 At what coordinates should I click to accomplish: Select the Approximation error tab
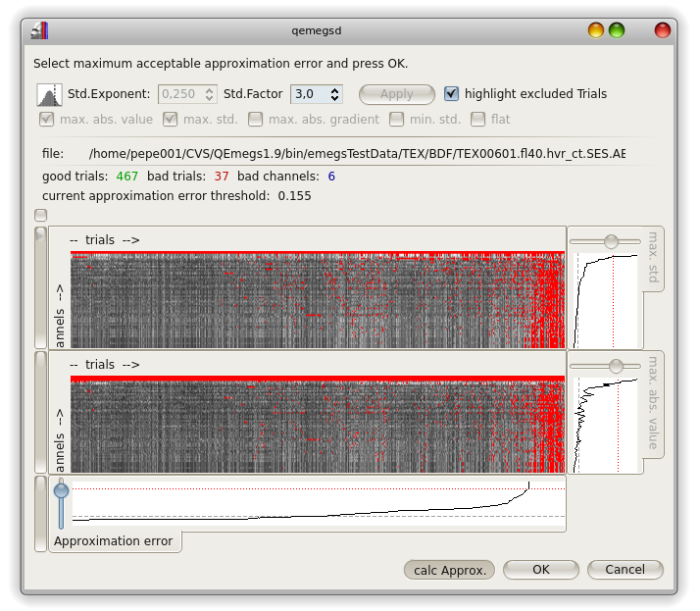[x=114, y=541]
